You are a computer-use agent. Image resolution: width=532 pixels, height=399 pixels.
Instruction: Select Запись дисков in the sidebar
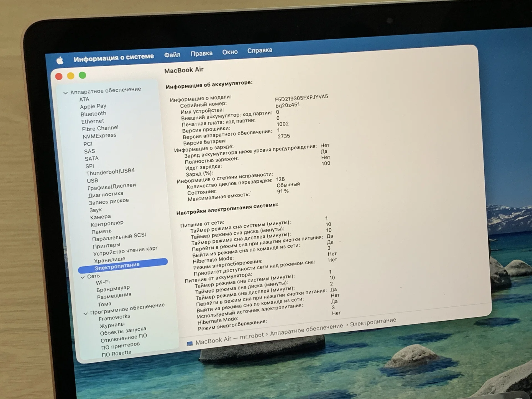(109, 201)
